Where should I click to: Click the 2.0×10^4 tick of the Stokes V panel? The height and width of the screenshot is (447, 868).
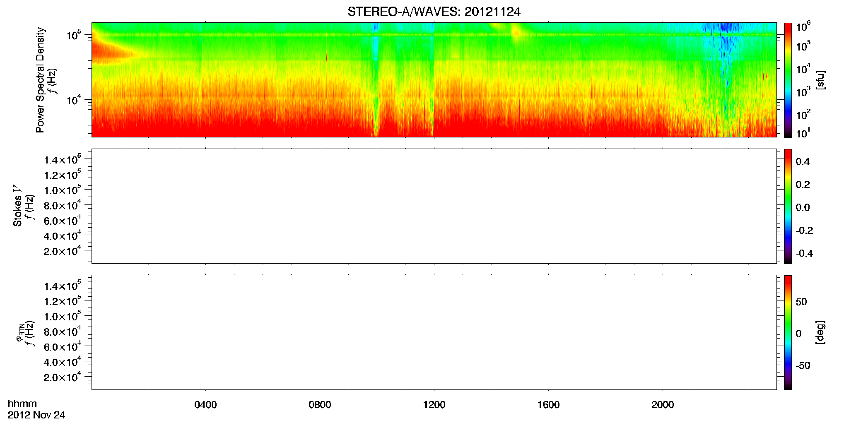pyautogui.click(x=63, y=250)
